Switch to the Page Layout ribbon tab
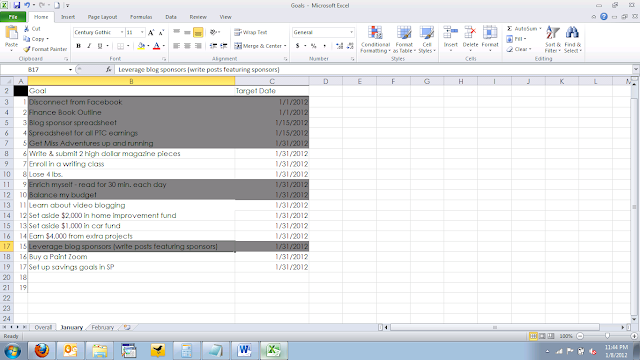This screenshot has width=640, height=360. point(102,17)
